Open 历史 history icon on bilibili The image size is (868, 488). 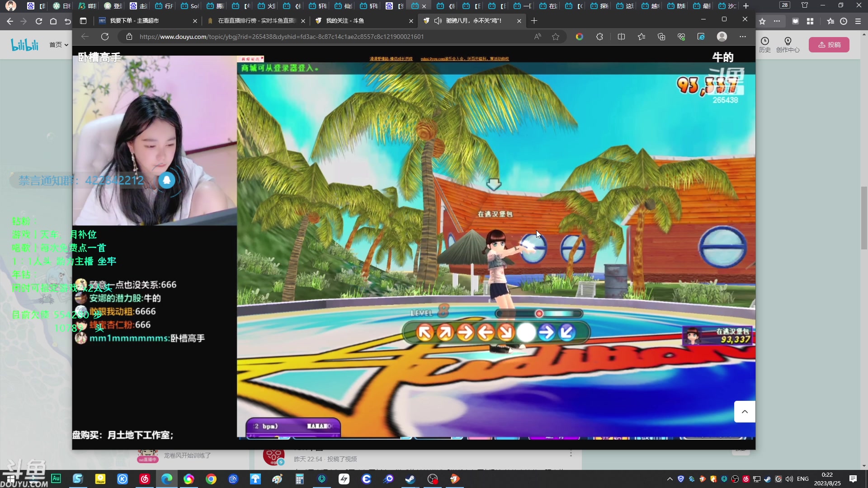[764, 45]
